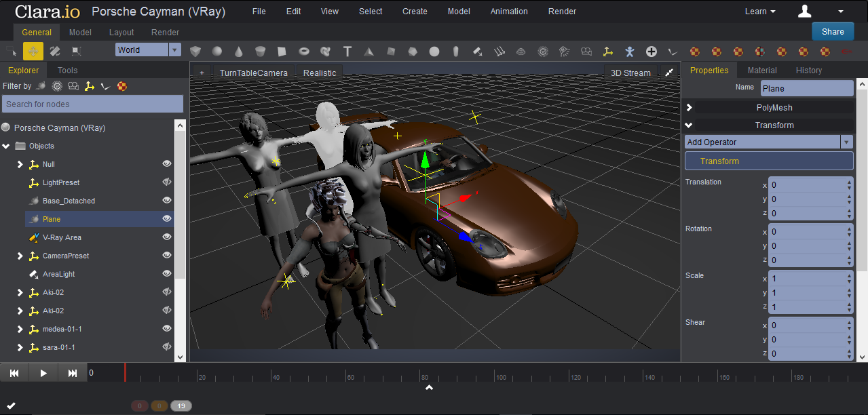The height and width of the screenshot is (415, 868).
Task: Open the World coordinate space dropdown
Action: click(x=148, y=50)
